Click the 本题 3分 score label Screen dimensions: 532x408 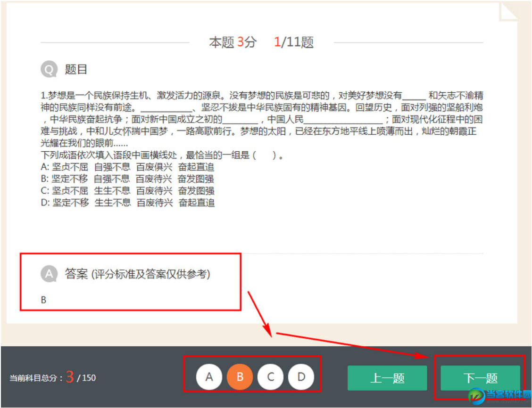point(233,42)
